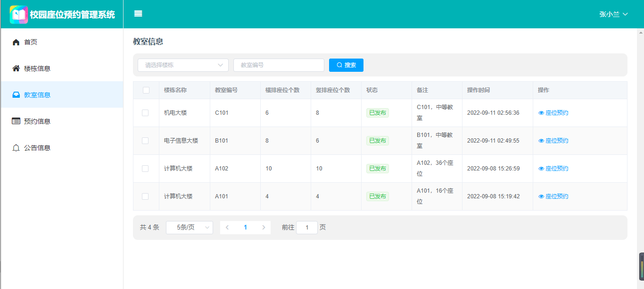
Task: Click the next page arrow in pagination
Action: (264, 228)
